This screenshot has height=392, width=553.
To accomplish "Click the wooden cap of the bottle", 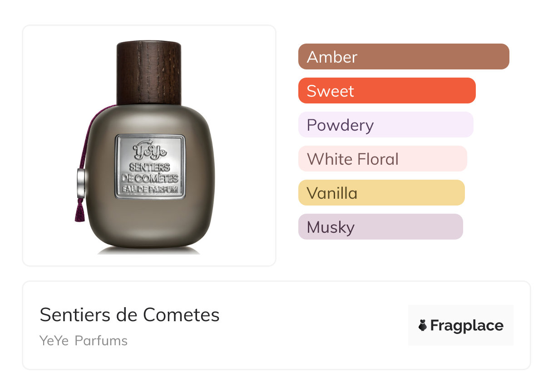I will pos(149,73).
